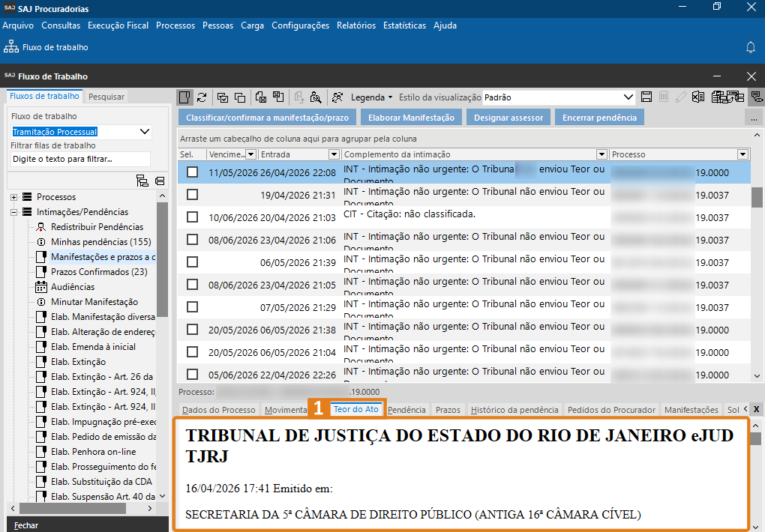The height and width of the screenshot is (532, 765).
Task: Click the deselect-all stacked windows toolbar icon
Action: (240, 97)
